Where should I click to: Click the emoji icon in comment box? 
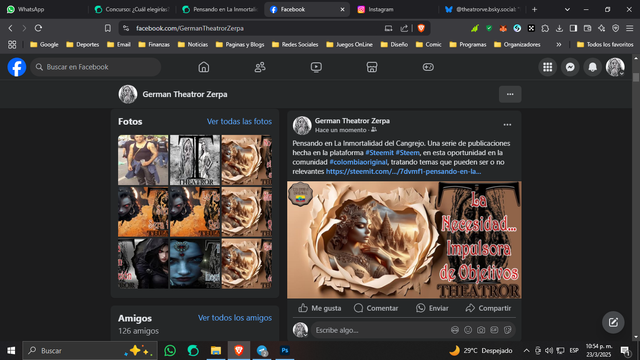468,330
